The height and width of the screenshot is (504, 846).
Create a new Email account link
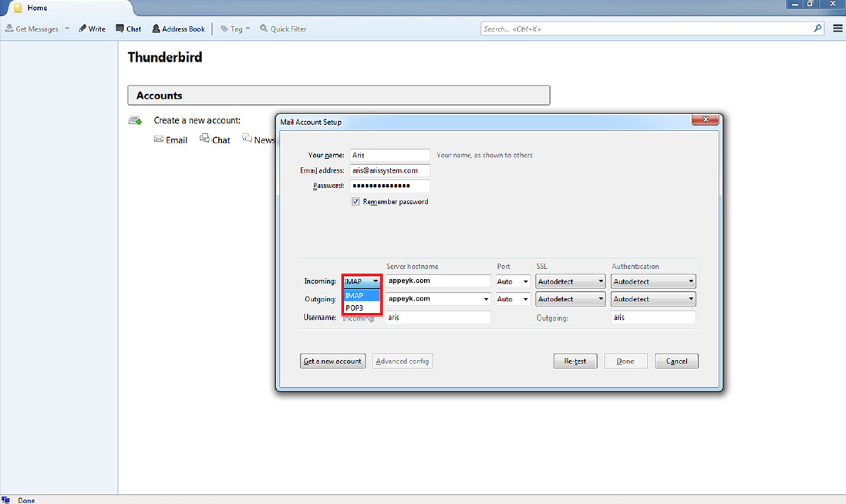click(170, 139)
